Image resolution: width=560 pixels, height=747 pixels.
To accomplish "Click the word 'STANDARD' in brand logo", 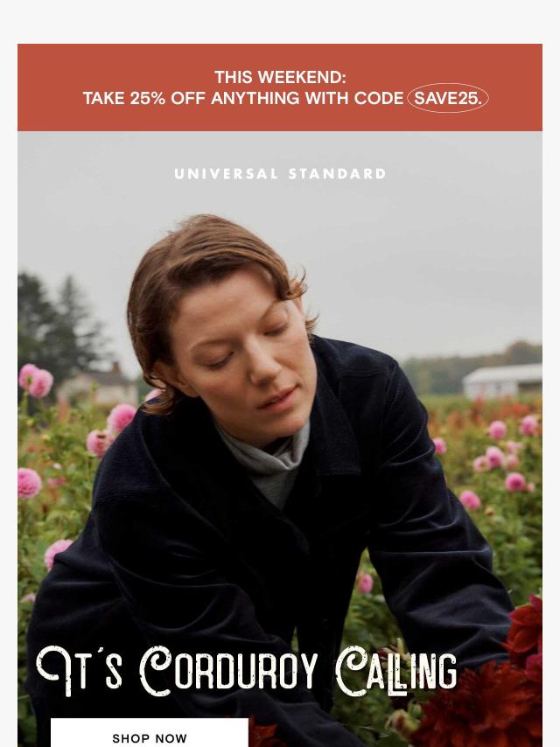I will 338,174.
